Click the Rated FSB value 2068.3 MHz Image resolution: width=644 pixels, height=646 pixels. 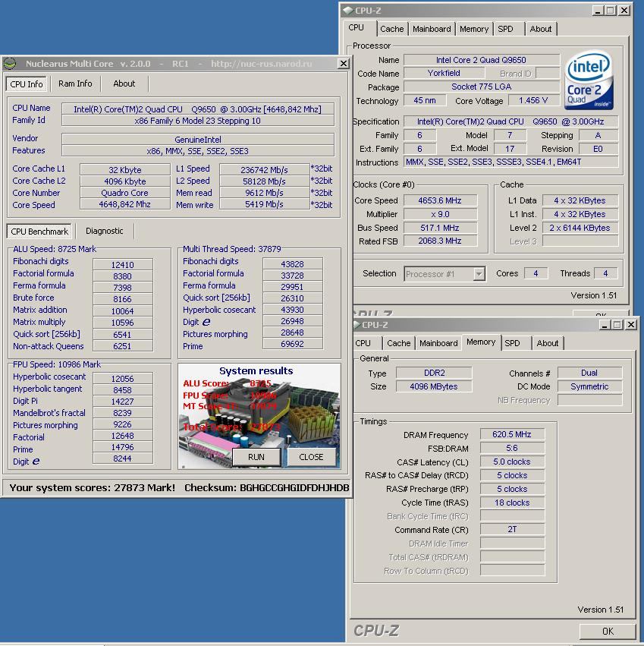click(x=440, y=241)
